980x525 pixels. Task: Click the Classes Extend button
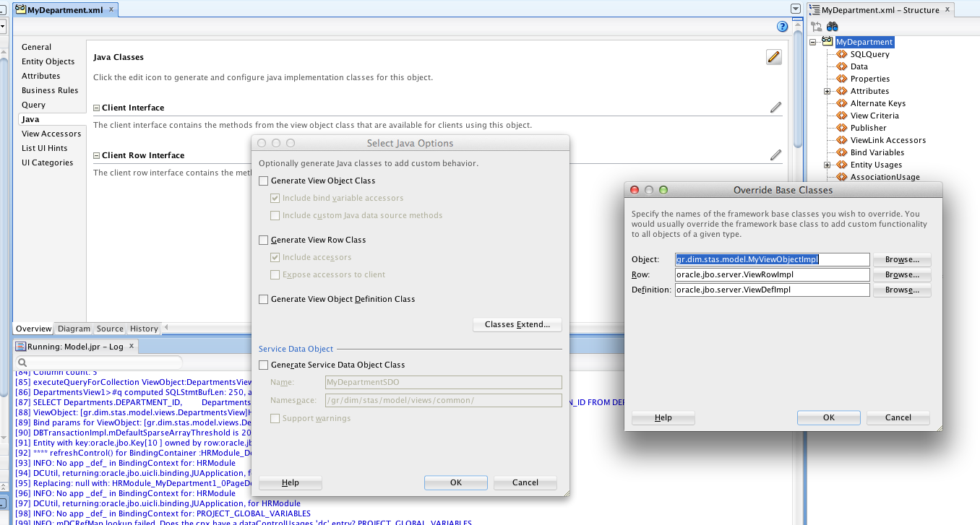click(x=517, y=324)
